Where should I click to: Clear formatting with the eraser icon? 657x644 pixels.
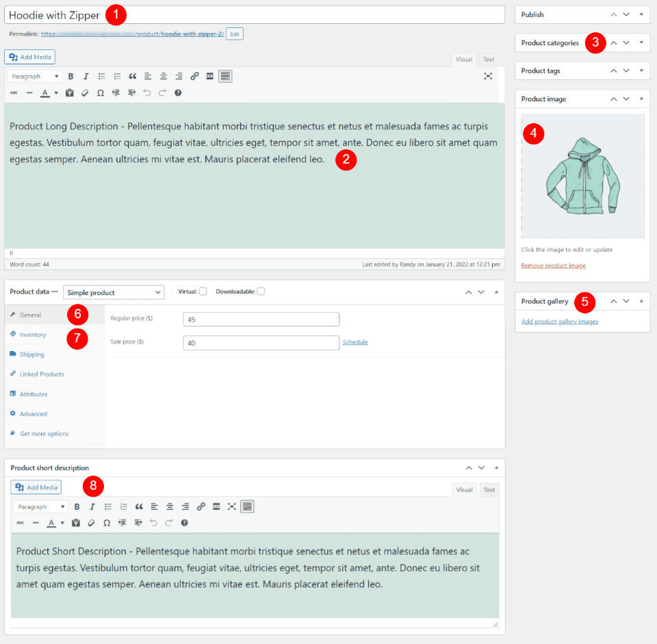85,92
